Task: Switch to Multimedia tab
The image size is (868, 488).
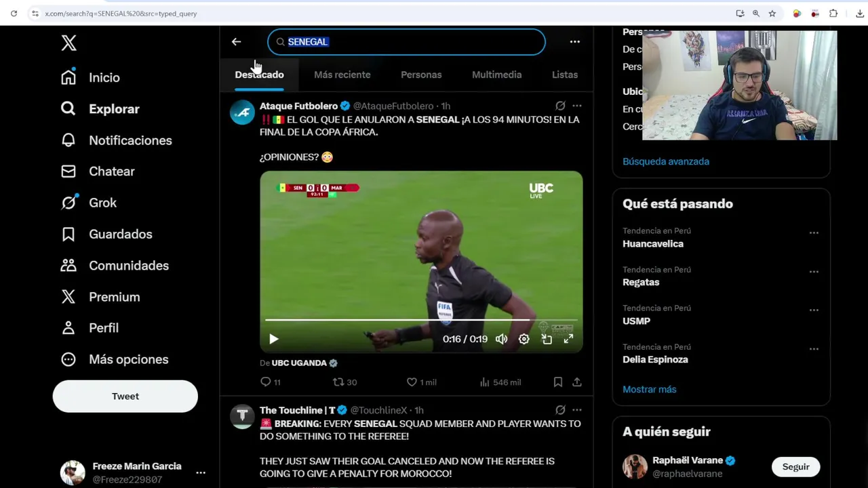Action: (497, 75)
